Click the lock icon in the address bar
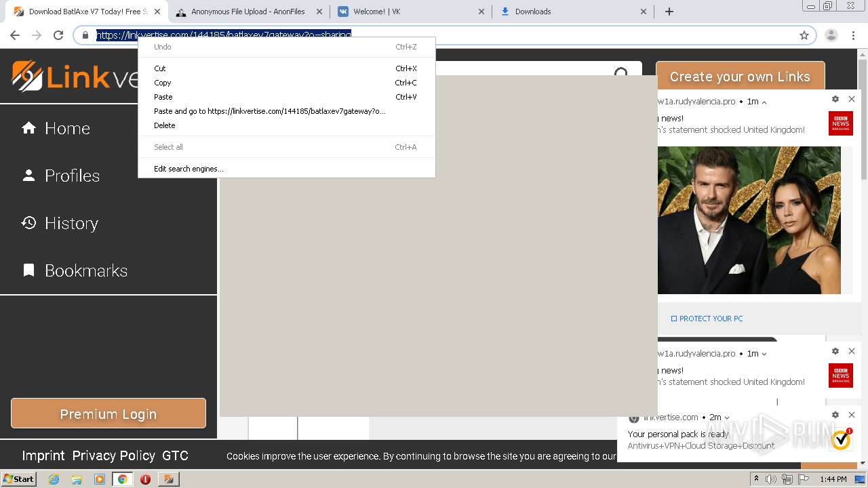868x488 pixels. (x=85, y=35)
